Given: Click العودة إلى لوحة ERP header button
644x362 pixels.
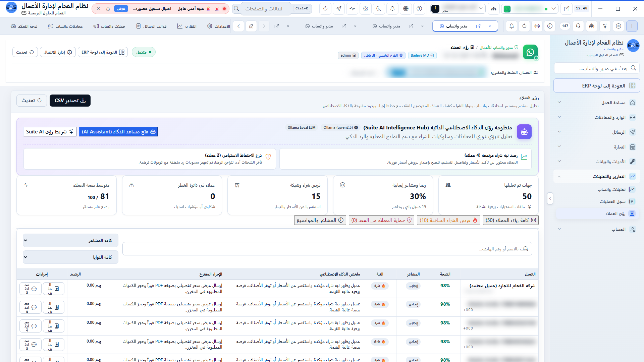Looking at the screenshot, I should click(x=103, y=52).
